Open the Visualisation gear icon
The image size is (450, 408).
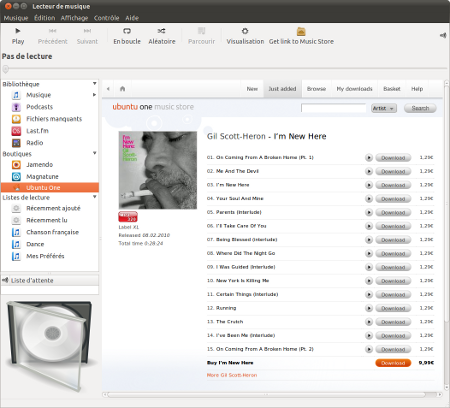coord(245,31)
